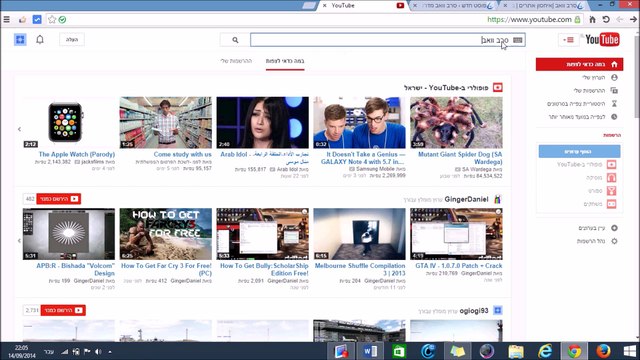Click the browser address bar URL

[x=529, y=19]
